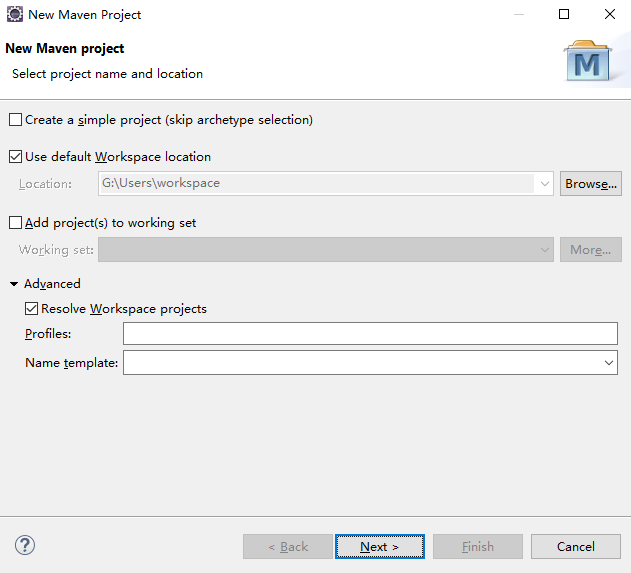Open help via question mark icon
Screen dimensions: 631x573
click(25, 546)
